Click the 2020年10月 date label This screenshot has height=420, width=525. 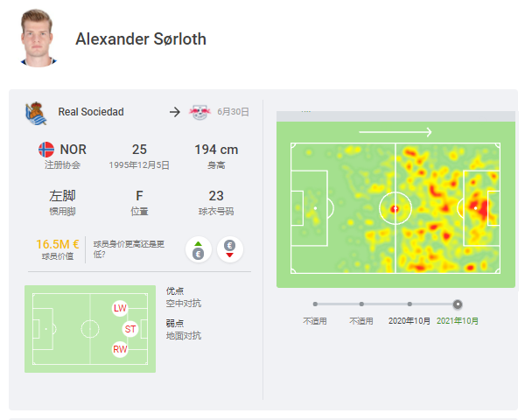coord(409,321)
